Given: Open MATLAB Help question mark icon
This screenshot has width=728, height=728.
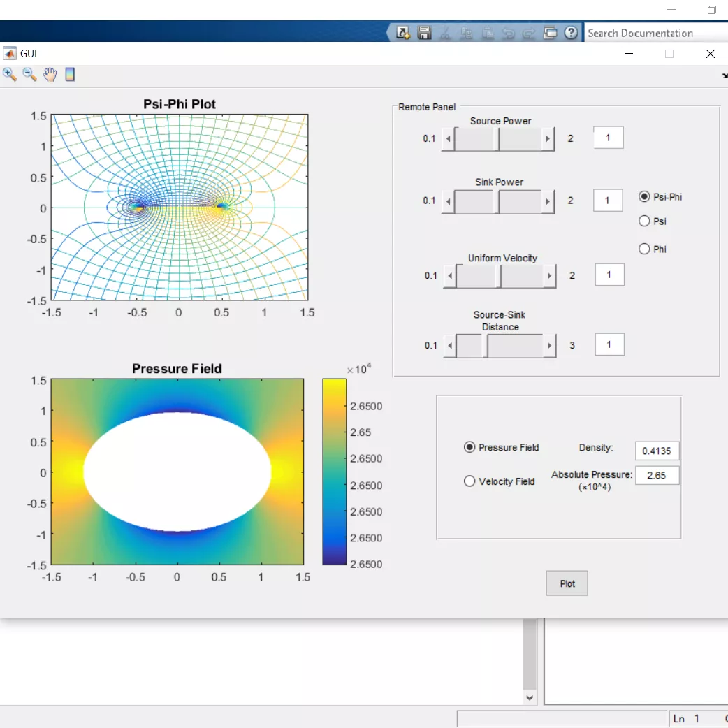Looking at the screenshot, I should 571,33.
